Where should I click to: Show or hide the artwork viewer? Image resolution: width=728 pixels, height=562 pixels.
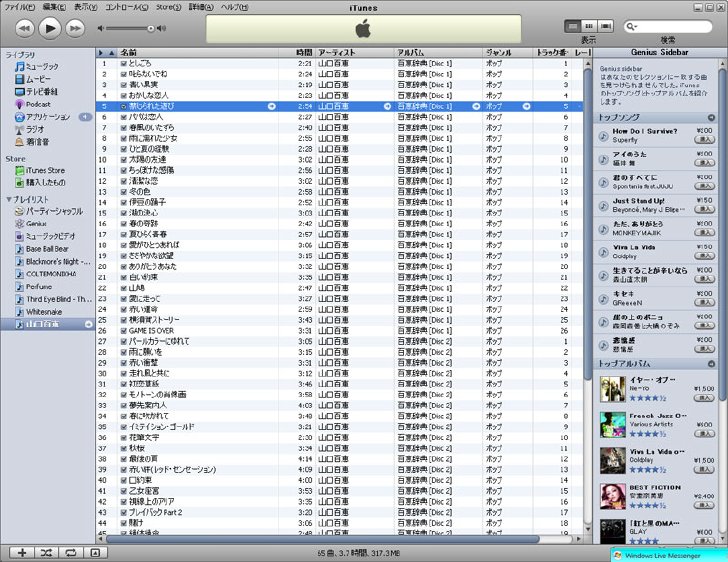95,553
